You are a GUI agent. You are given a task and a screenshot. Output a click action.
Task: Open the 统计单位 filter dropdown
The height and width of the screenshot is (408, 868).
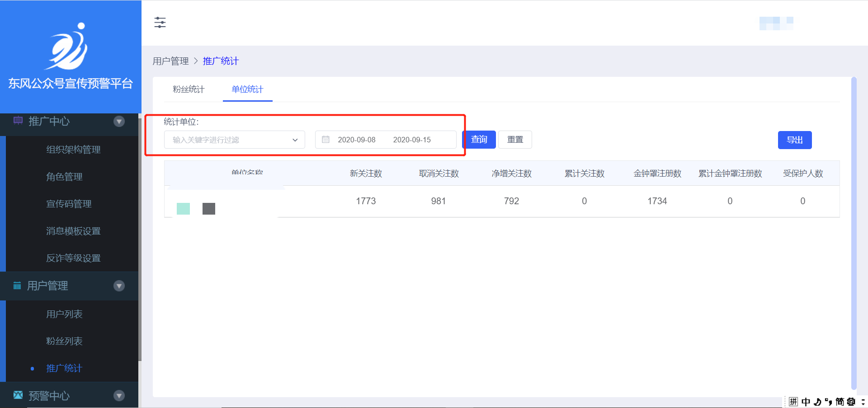(x=234, y=140)
